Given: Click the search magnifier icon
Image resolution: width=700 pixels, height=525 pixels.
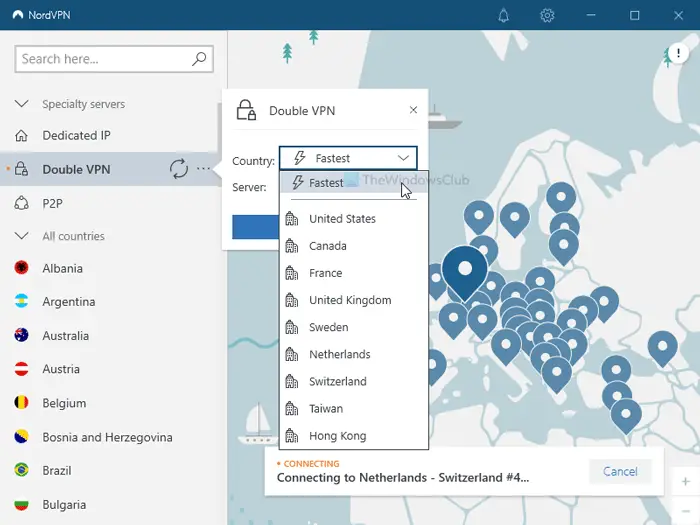Looking at the screenshot, I should (200, 59).
